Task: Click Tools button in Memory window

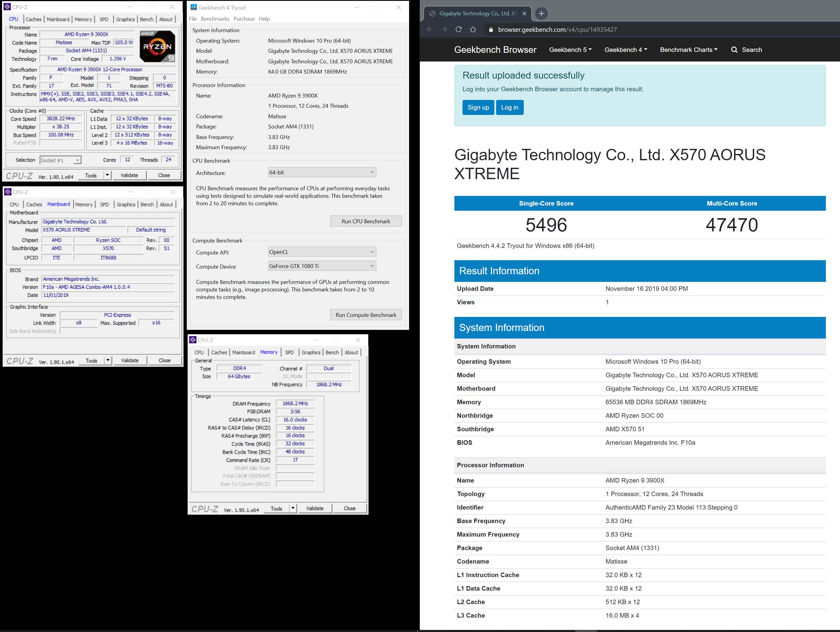Action: (276, 508)
